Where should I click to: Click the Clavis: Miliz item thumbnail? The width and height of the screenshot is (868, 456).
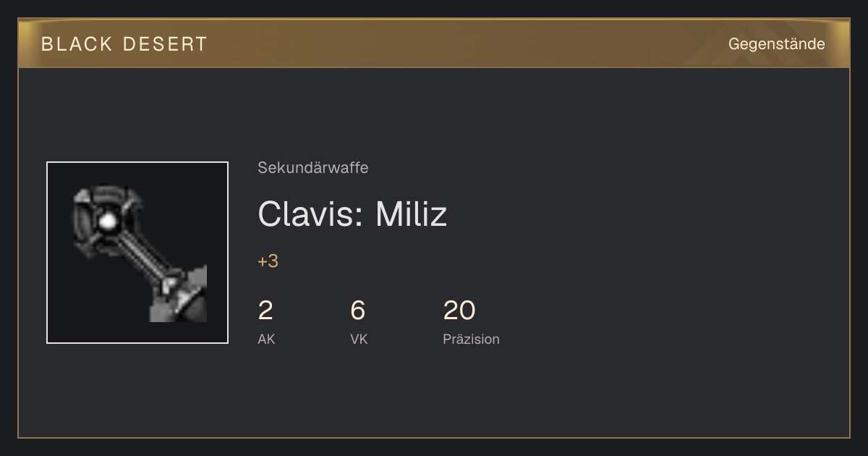pos(137,253)
